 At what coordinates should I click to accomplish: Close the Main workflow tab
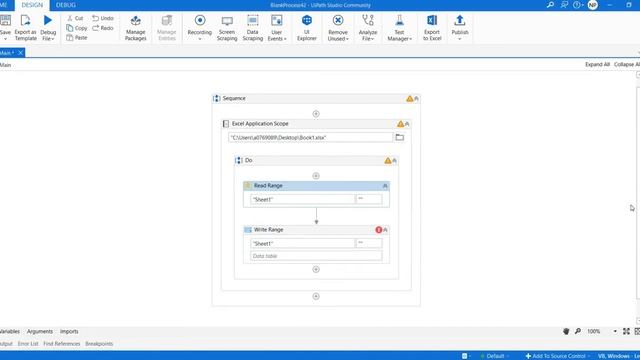tap(20, 53)
